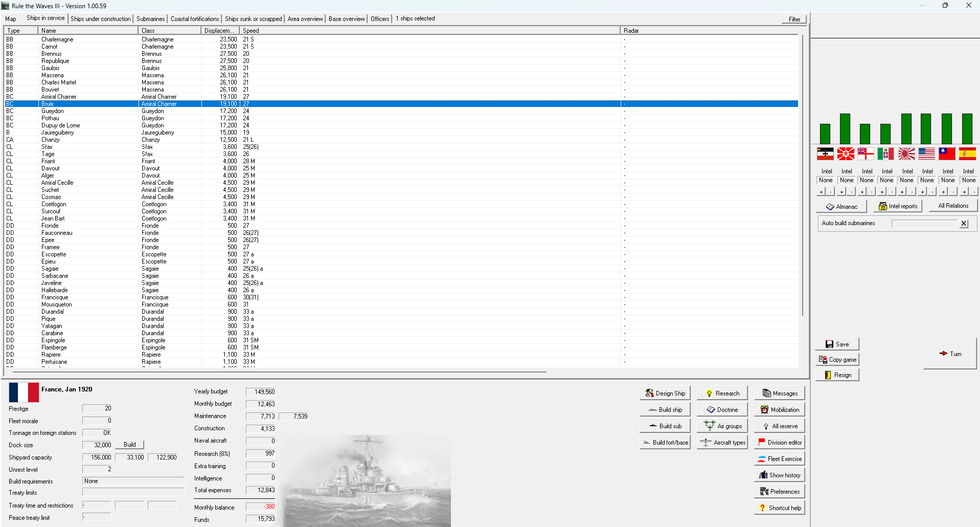Select the battleship Republique row
The height and width of the screenshot is (527, 980).
55,61
